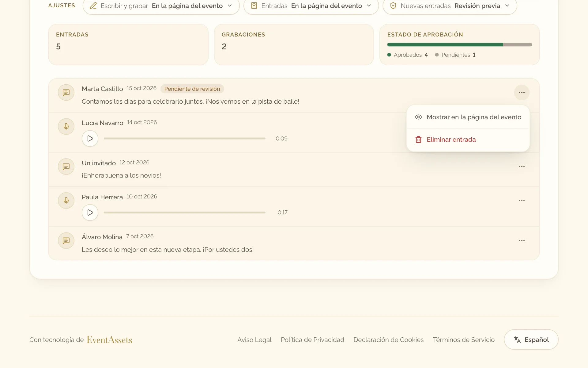Click the 0:17 duration of Paula's recording

[282, 213]
